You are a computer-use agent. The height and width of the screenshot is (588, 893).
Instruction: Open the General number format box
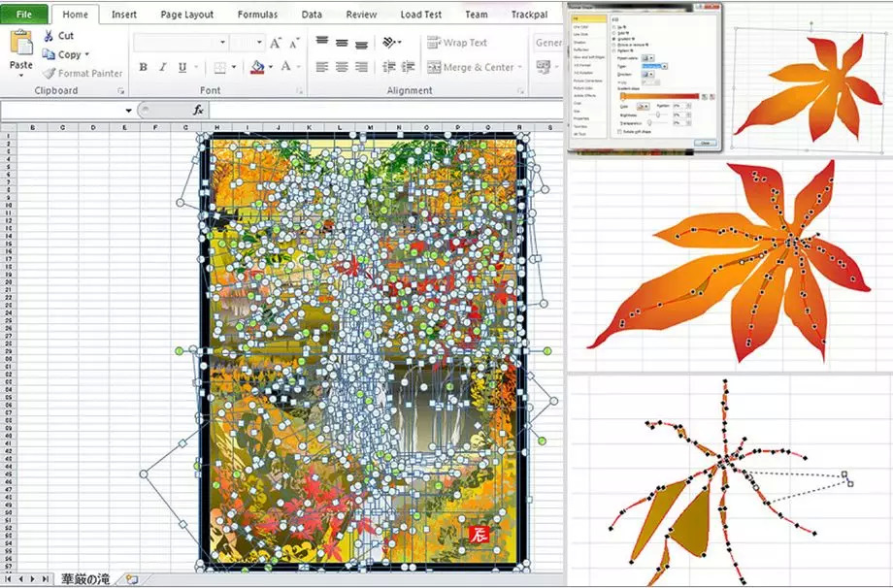pyautogui.click(x=547, y=43)
